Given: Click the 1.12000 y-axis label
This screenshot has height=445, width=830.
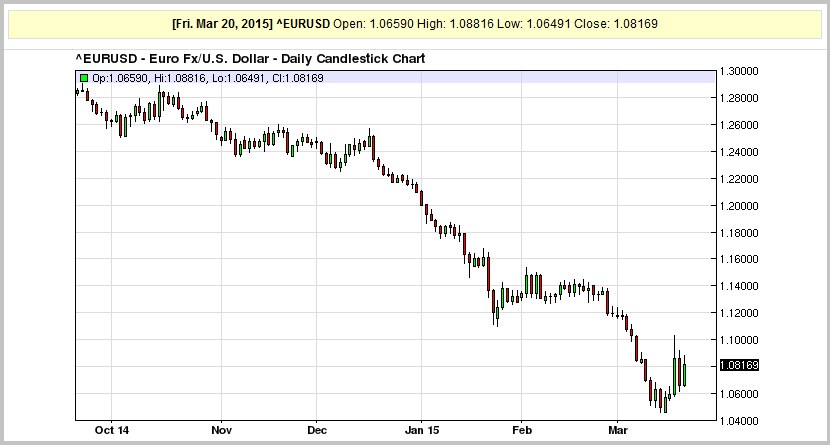Looking at the screenshot, I should point(739,313).
